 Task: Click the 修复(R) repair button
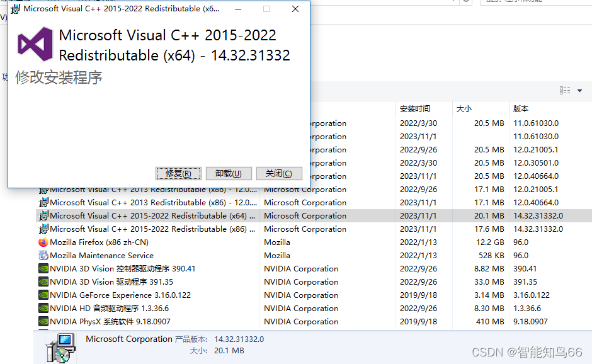[178, 174]
